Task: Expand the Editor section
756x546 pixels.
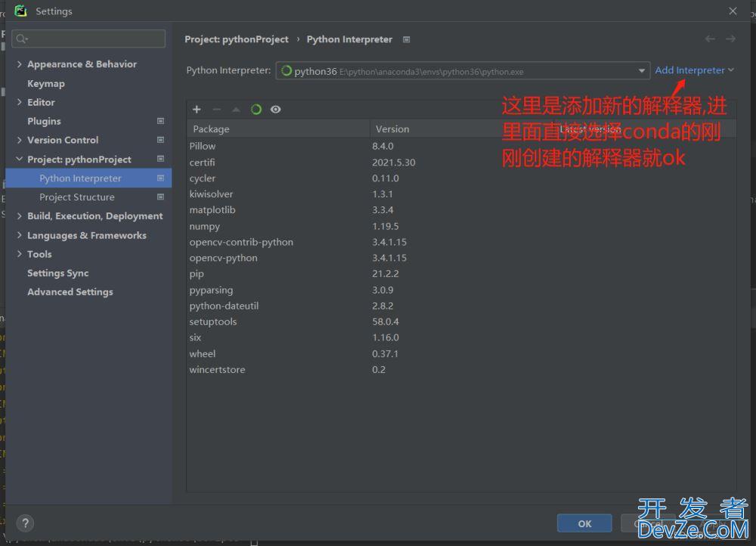Action: tap(20, 102)
